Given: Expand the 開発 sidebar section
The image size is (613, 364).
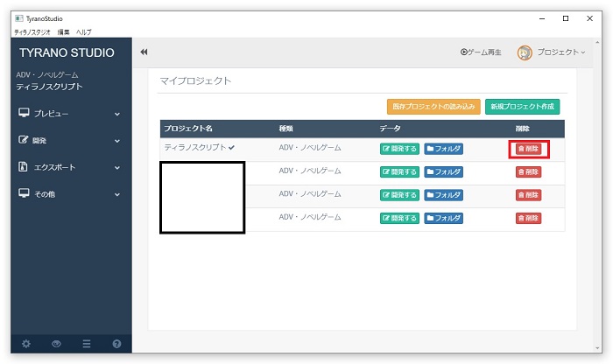Looking at the screenshot, I should click(67, 140).
